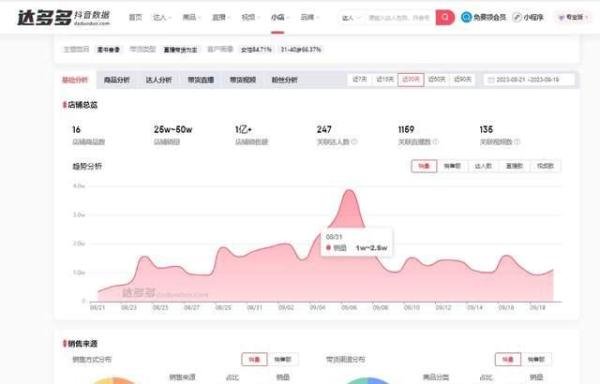Select the 近30天 time range
The width and height of the screenshot is (600, 384).
tap(411, 80)
